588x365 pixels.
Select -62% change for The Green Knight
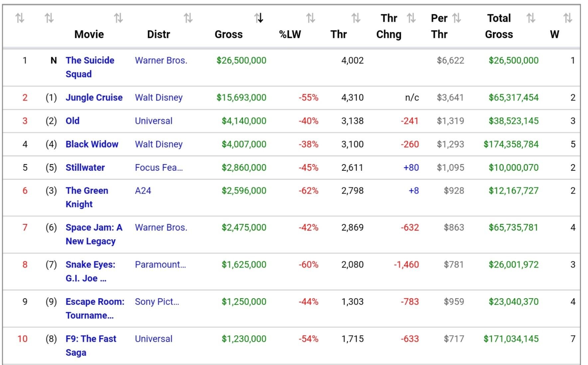(x=309, y=191)
